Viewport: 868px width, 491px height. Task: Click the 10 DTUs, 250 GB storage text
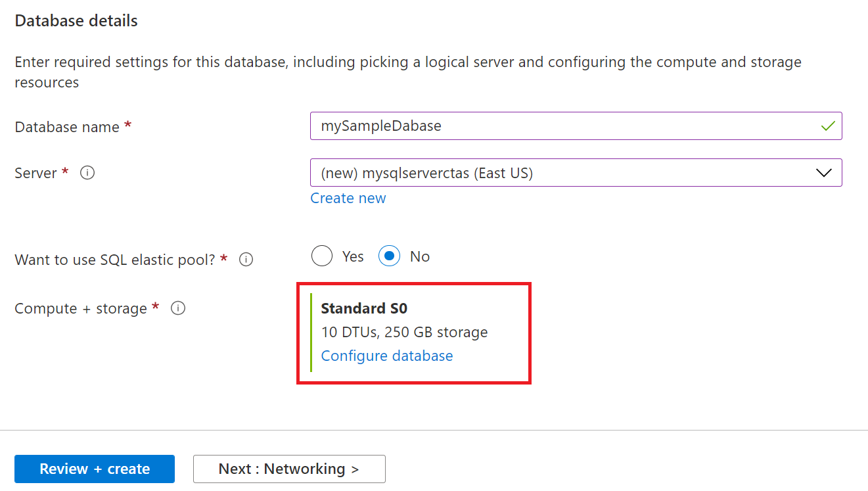click(404, 332)
